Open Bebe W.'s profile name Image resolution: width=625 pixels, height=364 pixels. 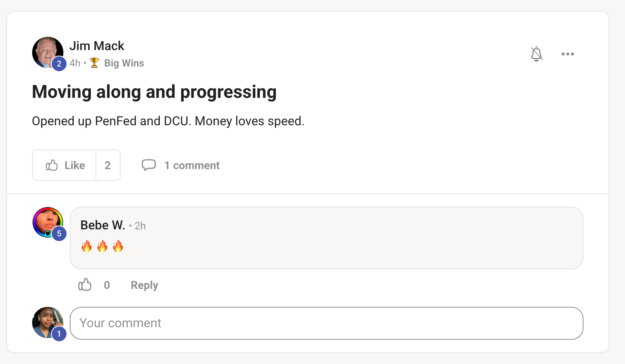(x=103, y=225)
